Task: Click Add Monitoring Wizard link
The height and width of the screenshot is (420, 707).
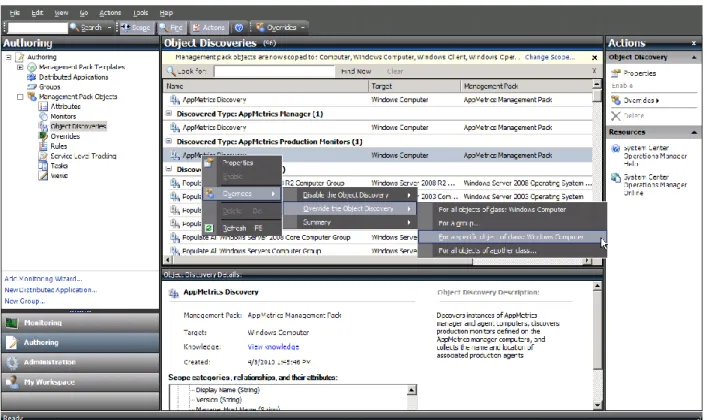Action: click(x=43, y=278)
